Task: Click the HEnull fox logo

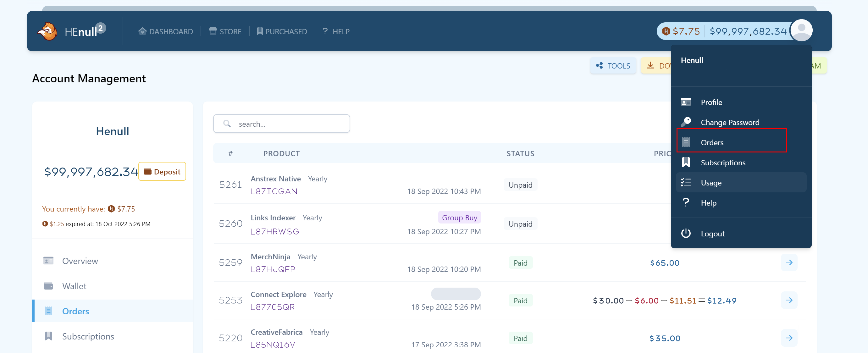Action: (47, 31)
